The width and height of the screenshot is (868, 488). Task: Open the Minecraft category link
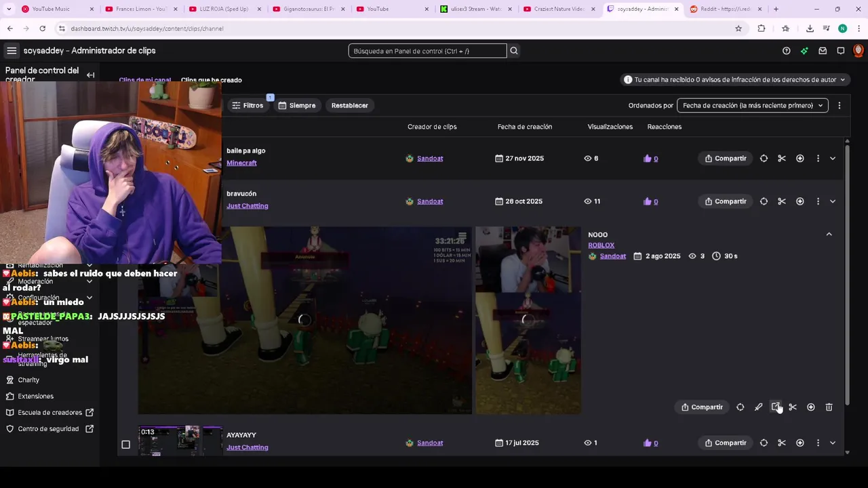tap(241, 163)
